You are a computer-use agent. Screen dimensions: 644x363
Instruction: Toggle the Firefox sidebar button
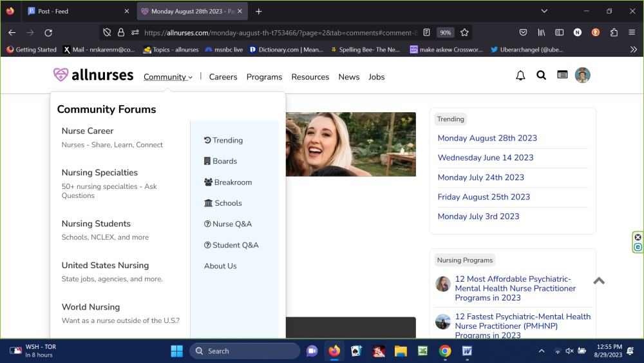coord(560,32)
